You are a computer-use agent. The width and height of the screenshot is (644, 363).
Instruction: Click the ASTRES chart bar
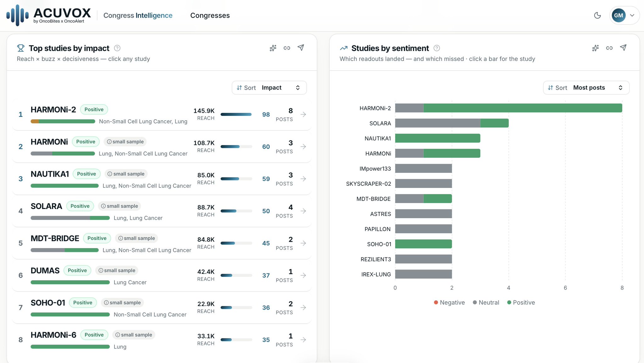424,214
